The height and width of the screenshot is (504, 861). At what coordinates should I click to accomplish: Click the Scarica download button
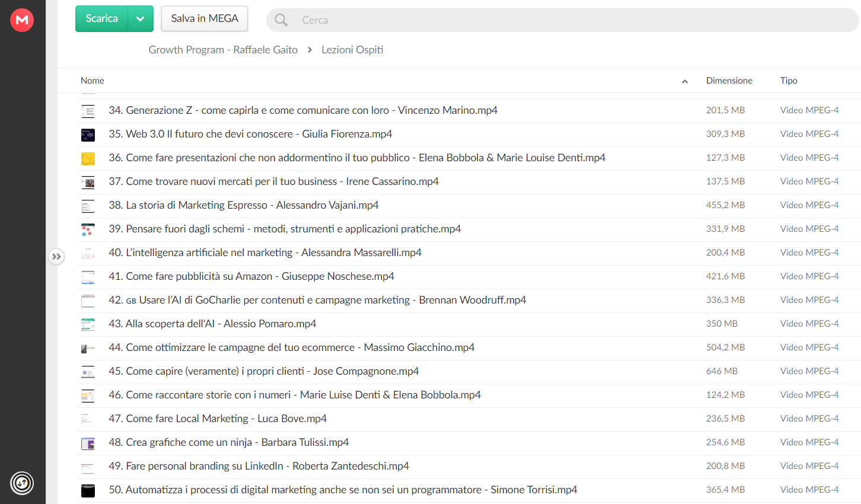point(101,19)
